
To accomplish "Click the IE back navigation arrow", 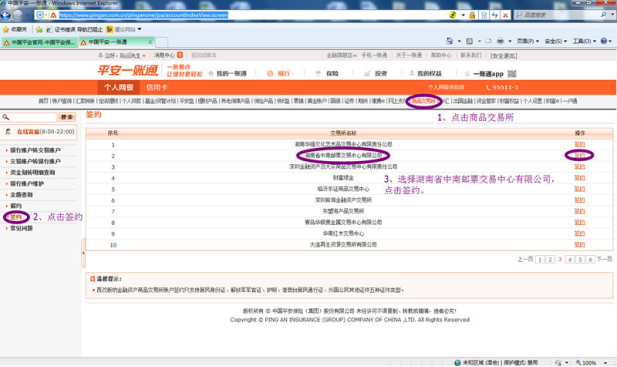I will tap(5, 15).
